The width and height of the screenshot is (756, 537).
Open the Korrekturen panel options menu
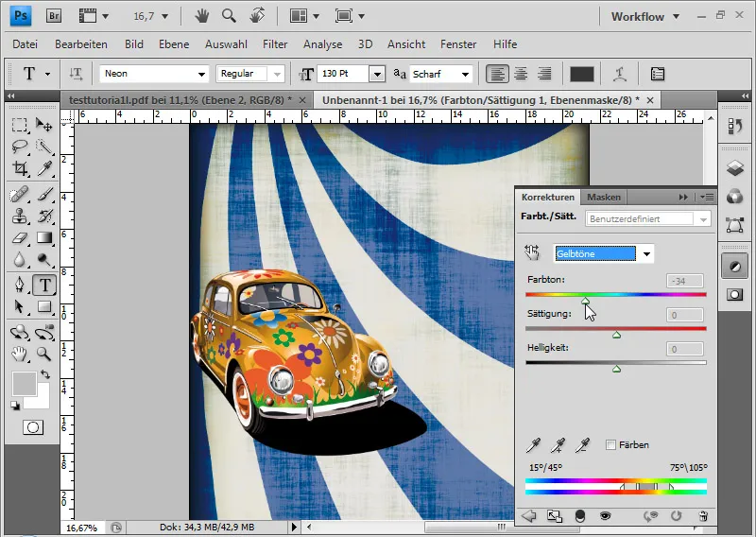pyautogui.click(x=707, y=197)
